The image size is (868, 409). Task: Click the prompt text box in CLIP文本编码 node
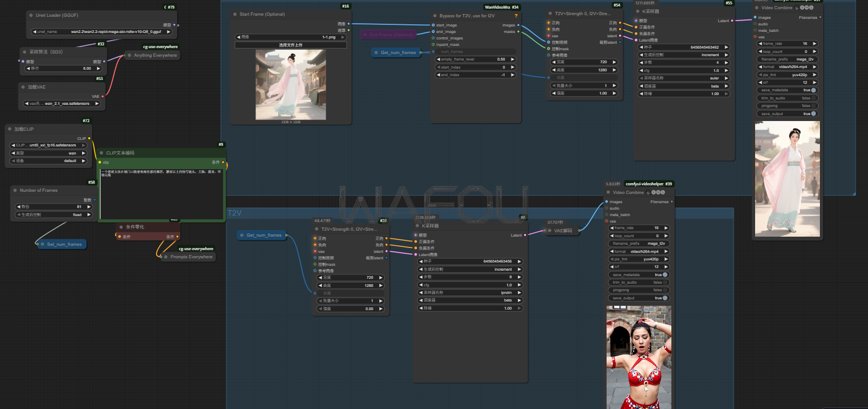point(162,195)
